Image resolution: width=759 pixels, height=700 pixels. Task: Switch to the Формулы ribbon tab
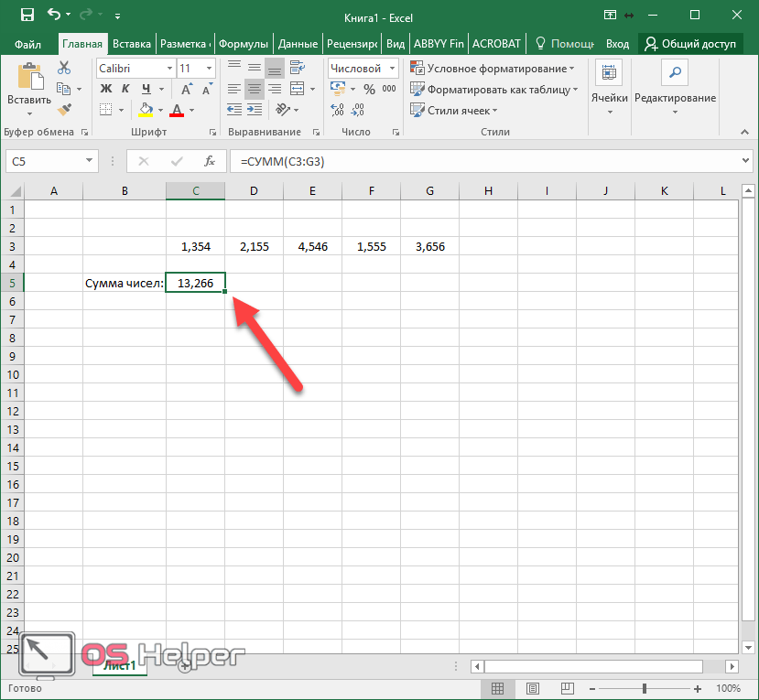coord(244,43)
